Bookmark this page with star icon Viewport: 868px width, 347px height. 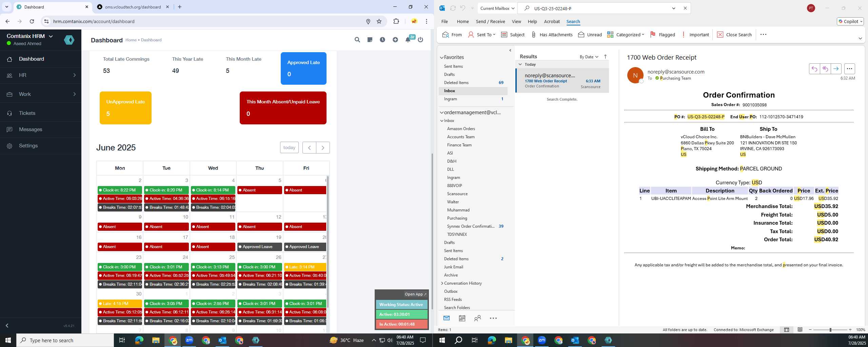[x=379, y=21]
